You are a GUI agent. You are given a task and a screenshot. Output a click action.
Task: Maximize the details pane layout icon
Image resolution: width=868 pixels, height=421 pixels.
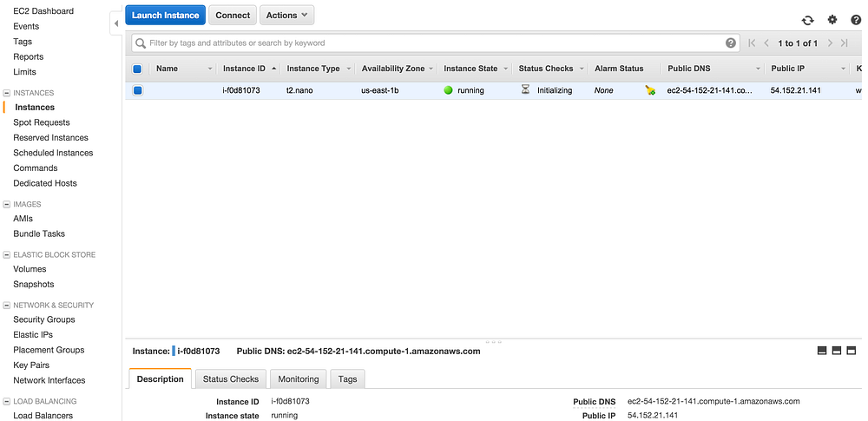pos(852,350)
